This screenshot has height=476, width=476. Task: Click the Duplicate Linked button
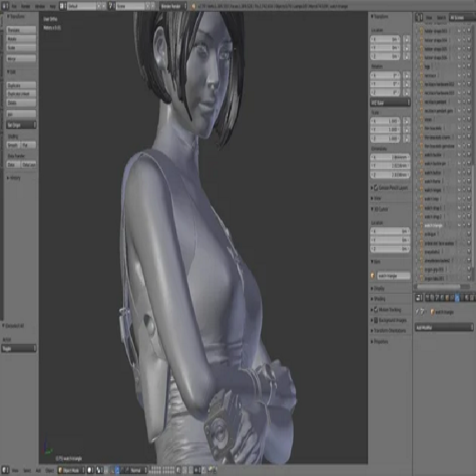click(x=21, y=93)
